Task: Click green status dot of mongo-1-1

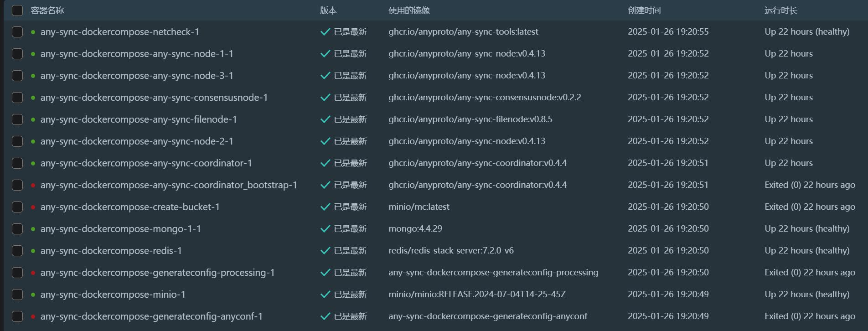Action: coord(33,229)
